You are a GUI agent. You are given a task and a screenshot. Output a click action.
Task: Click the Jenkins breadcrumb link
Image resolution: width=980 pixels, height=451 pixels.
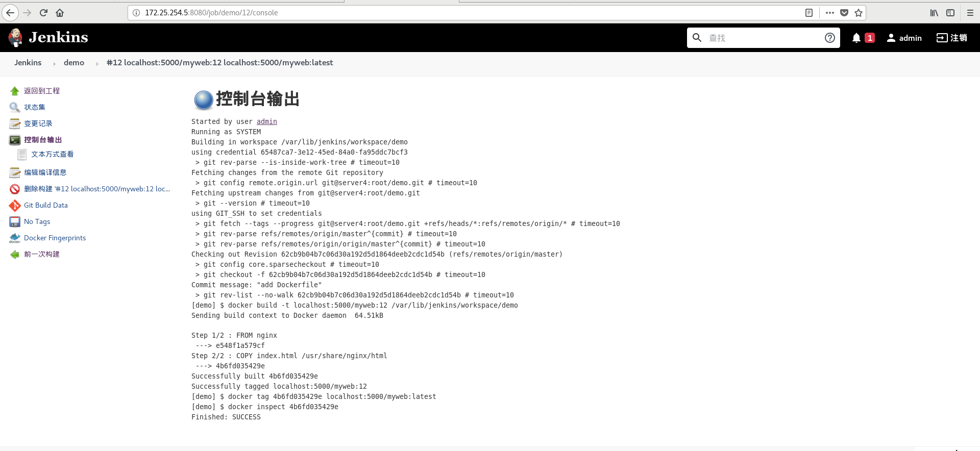(28, 62)
